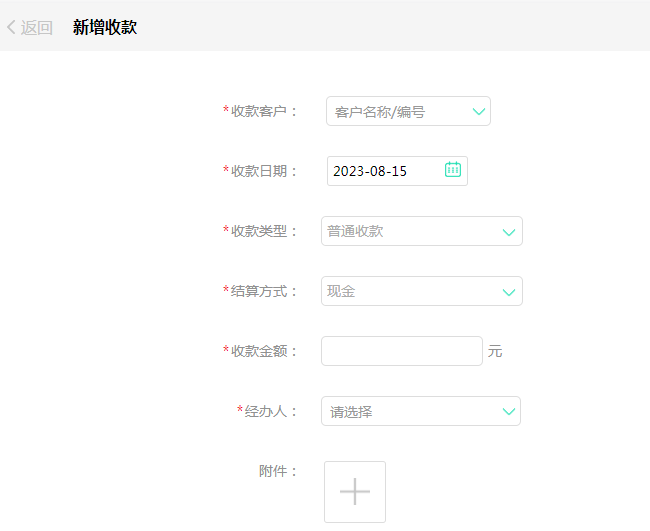Click the 2023-08-15 date input field
The image size is (650, 531).
[x=380, y=171]
